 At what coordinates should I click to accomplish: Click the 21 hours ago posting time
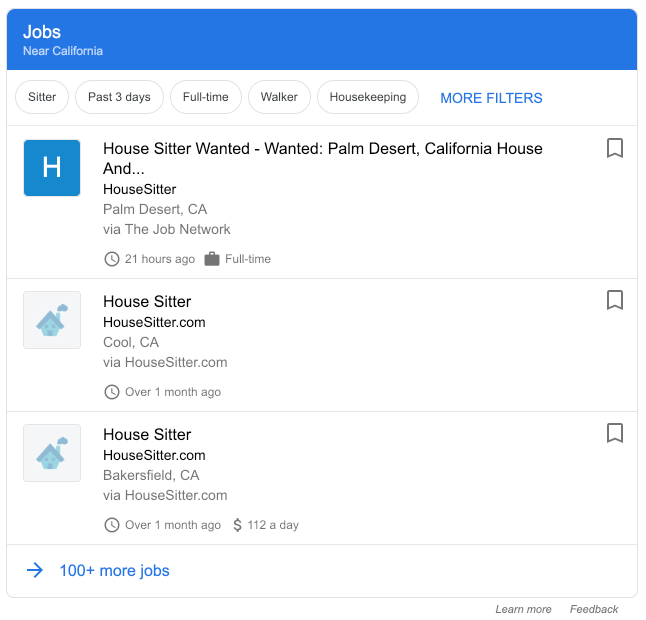pos(160,259)
